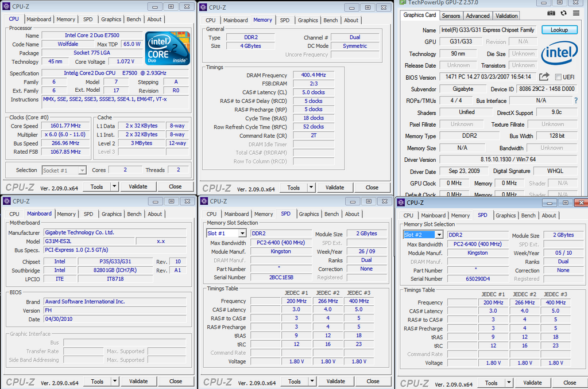588x389 pixels.
Task: Click the GPU-Z refresh icon
Action: tap(563, 13)
